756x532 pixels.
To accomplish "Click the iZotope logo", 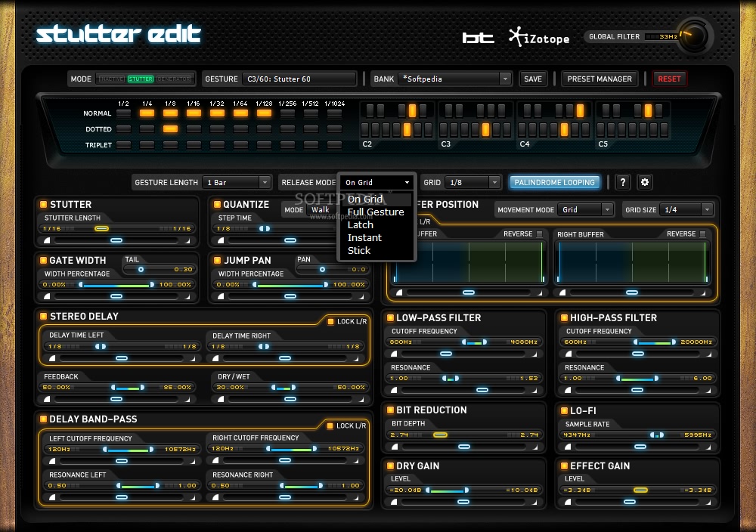I will click(540, 37).
